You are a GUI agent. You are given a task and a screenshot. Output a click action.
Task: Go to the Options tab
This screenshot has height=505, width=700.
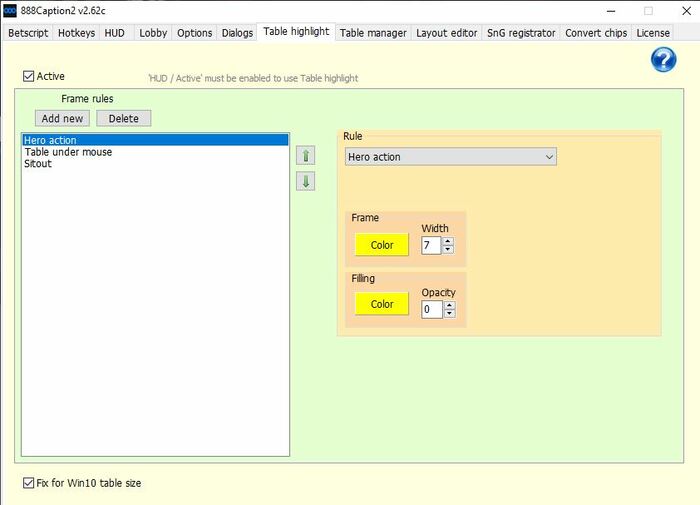click(x=195, y=33)
